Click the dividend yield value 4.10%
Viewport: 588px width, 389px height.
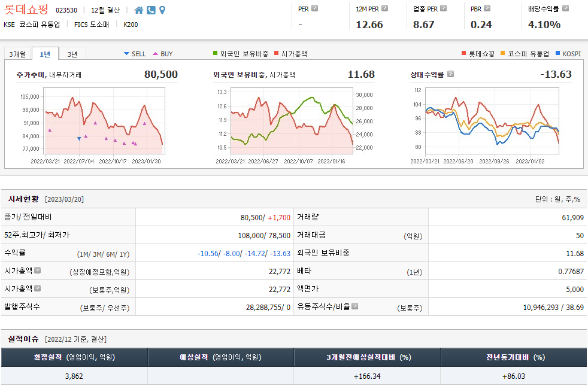click(x=544, y=25)
